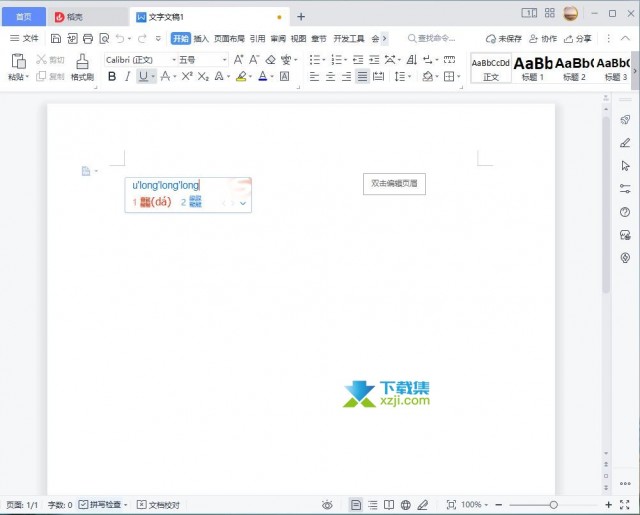Open the 文件 (File) menu
The height and width of the screenshot is (515, 640).
tap(24, 38)
